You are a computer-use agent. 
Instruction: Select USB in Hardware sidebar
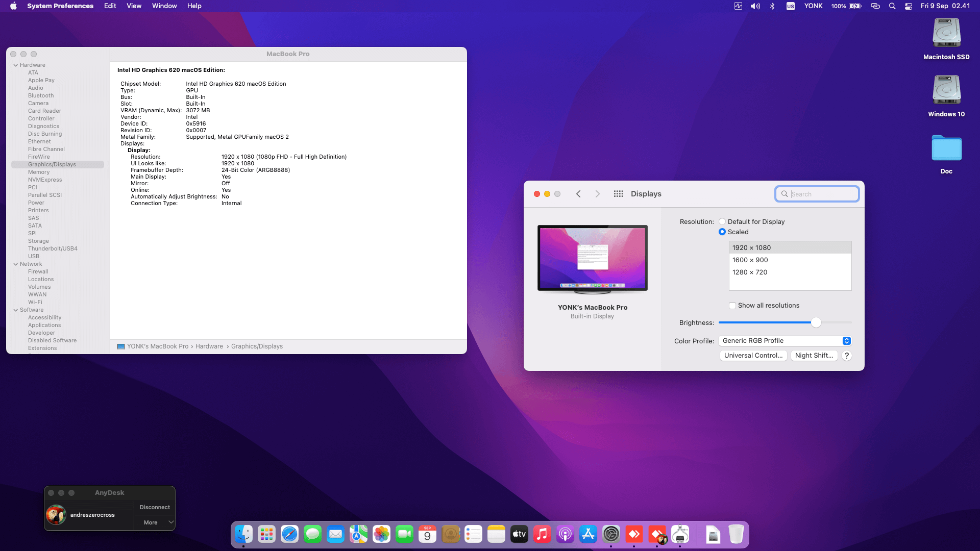tap(34, 257)
